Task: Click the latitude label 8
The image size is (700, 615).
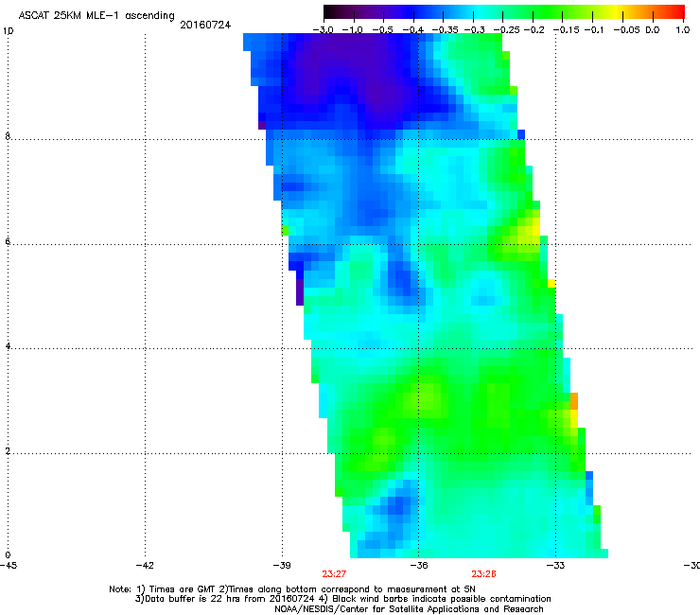Action: pos(8,136)
